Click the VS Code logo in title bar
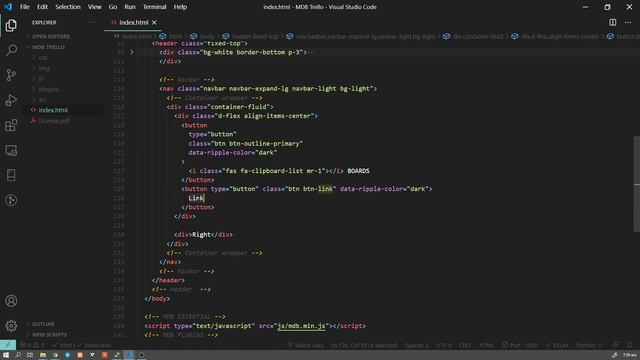Image resolution: width=640 pixels, height=360 pixels. pos(8,7)
